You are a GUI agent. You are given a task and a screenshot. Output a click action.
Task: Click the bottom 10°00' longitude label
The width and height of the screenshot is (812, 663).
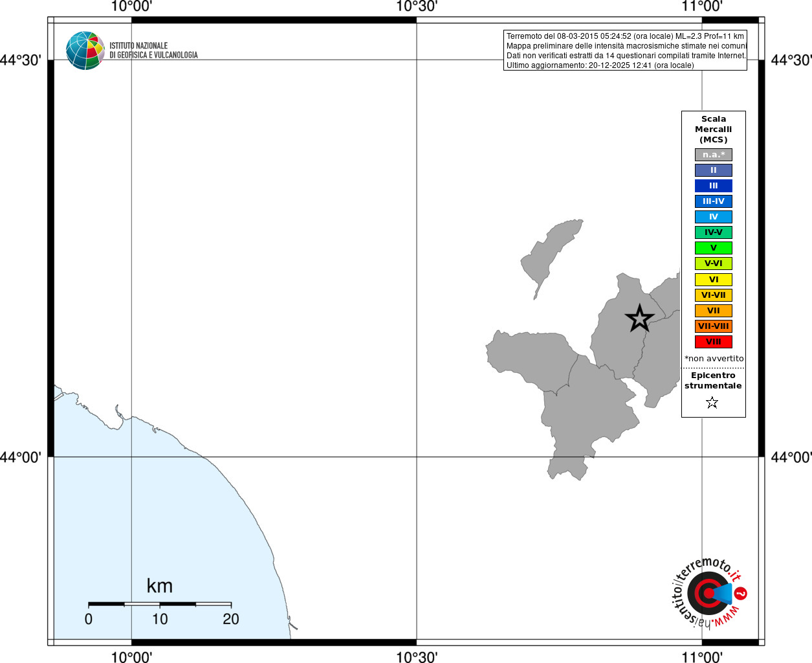point(131,657)
